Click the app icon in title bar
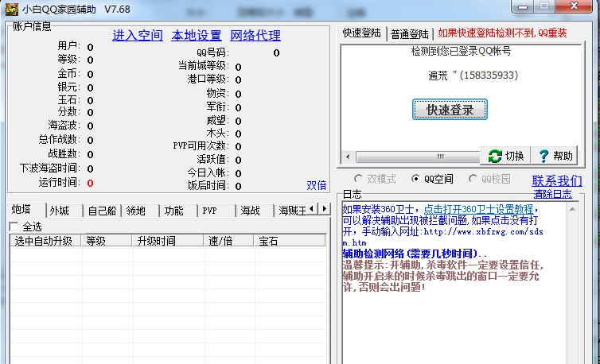The height and width of the screenshot is (364, 600). (11, 10)
